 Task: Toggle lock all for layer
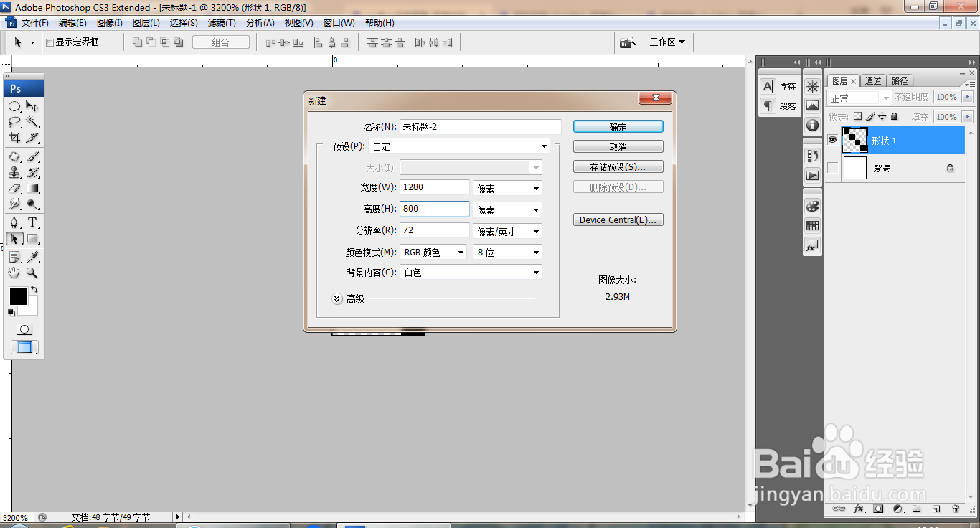click(895, 116)
